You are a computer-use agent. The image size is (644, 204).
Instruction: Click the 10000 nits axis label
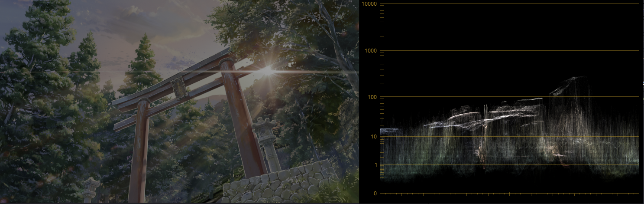[369, 4]
